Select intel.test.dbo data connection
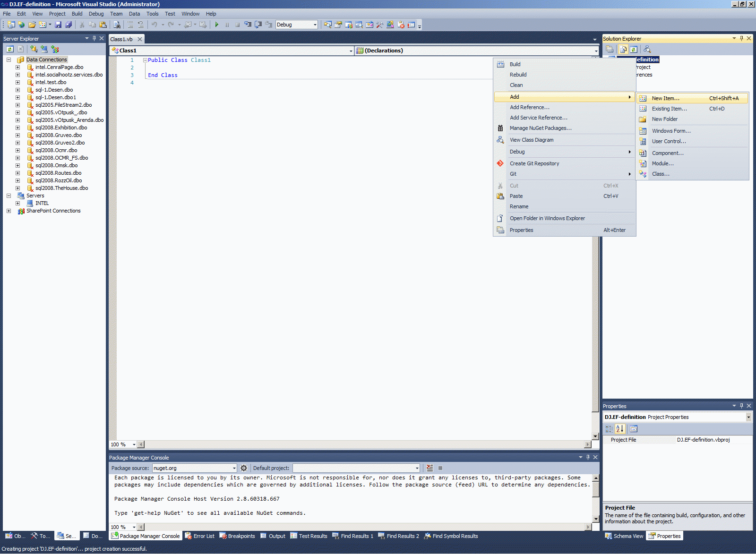This screenshot has width=756, height=554. coord(51,82)
